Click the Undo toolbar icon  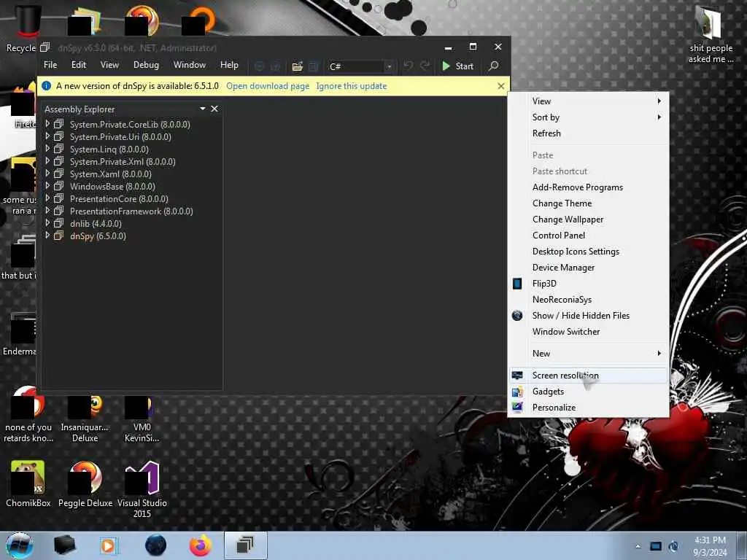(x=408, y=66)
